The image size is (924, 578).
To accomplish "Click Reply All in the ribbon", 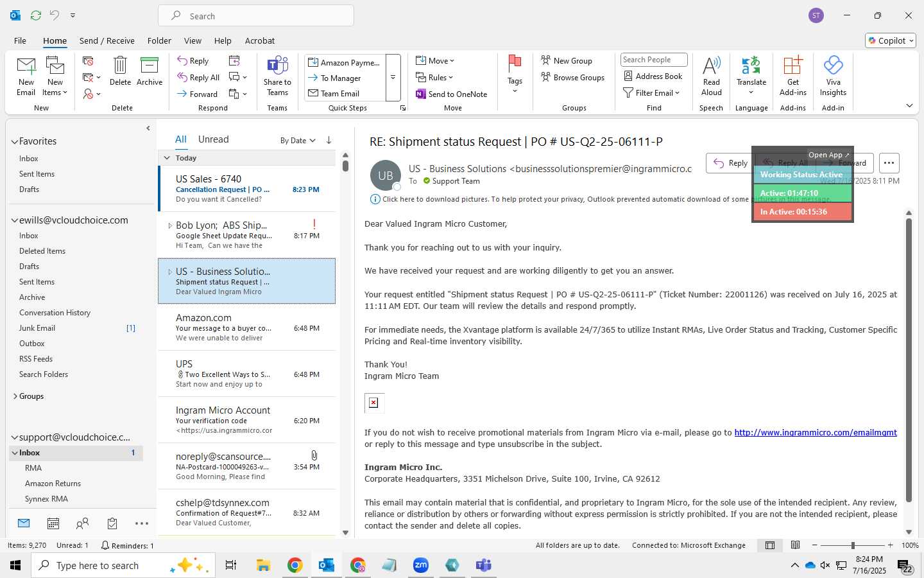I will (x=199, y=78).
